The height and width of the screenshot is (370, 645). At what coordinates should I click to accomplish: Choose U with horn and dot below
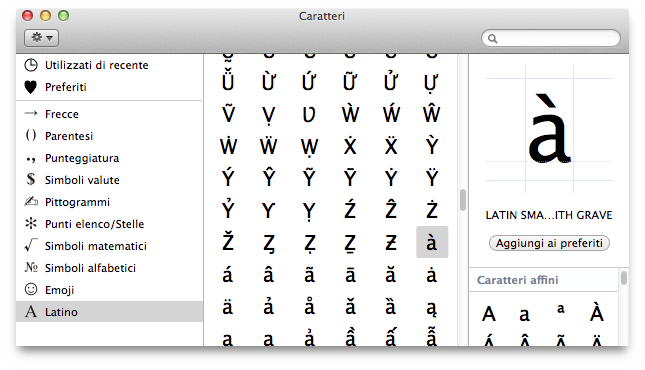click(432, 83)
